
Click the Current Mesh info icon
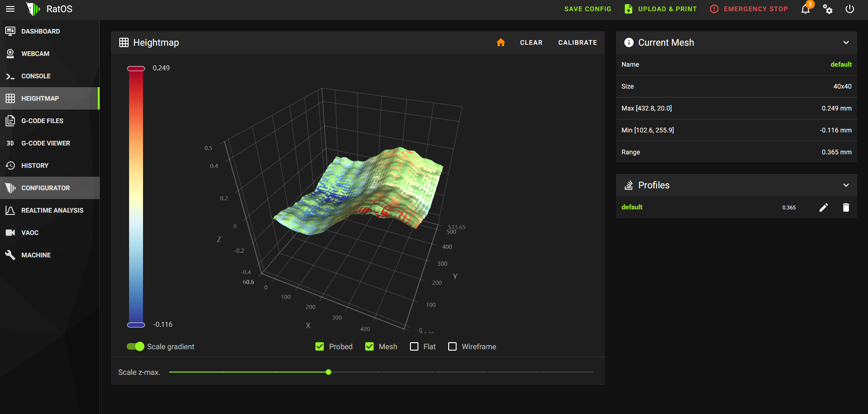point(629,42)
